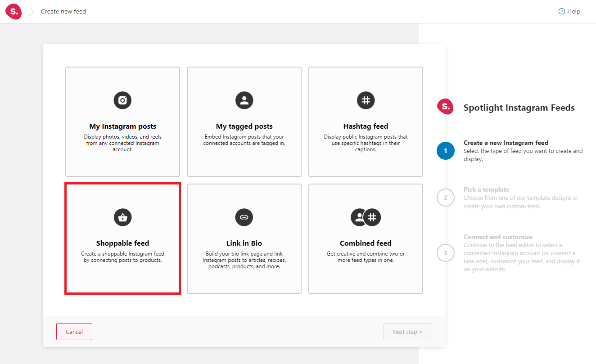Click the Connect and customize step heading
Image resolution: width=596 pixels, height=364 pixels.
[498, 237]
